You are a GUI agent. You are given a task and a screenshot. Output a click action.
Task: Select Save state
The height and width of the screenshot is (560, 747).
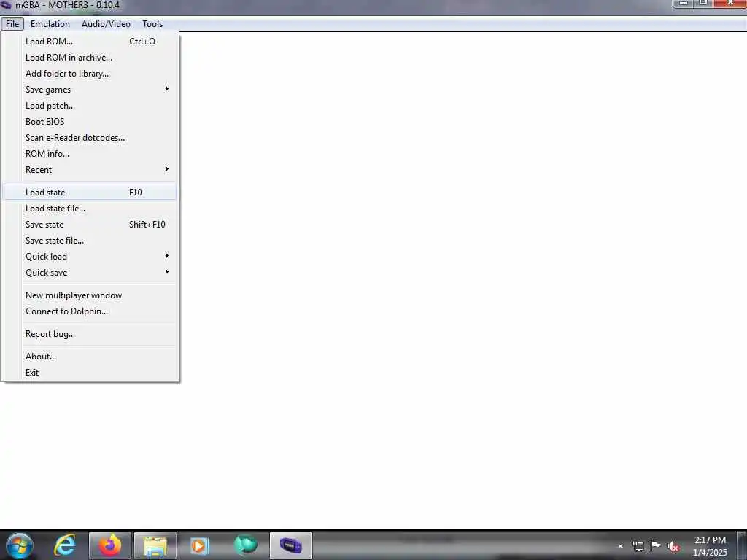pyautogui.click(x=90, y=225)
